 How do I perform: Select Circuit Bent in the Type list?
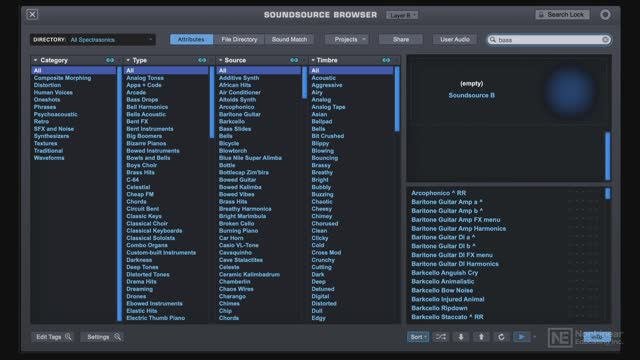tap(143, 209)
